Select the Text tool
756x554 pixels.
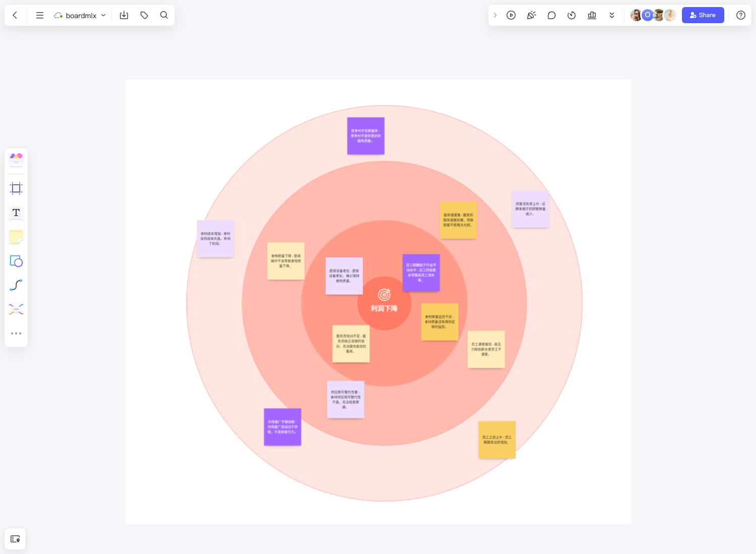tap(16, 213)
